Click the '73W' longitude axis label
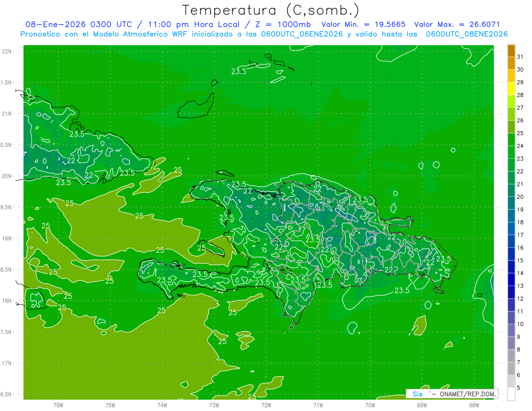The image size is (532, 411). click(214, 405)
